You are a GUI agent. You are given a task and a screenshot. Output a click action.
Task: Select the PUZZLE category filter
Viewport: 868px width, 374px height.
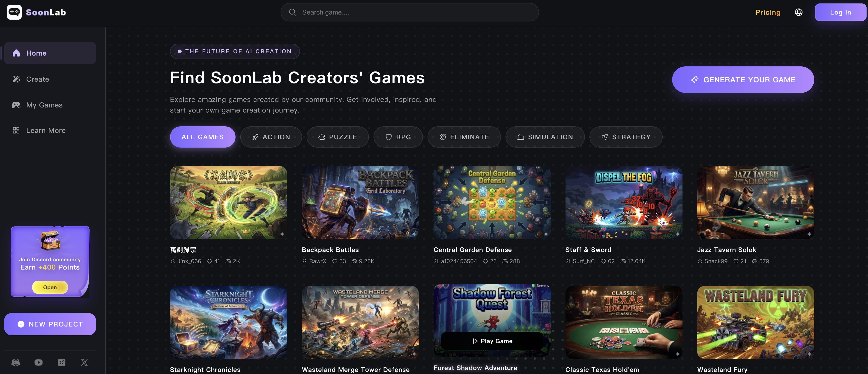pyautogui.click(x=338, y=137)
